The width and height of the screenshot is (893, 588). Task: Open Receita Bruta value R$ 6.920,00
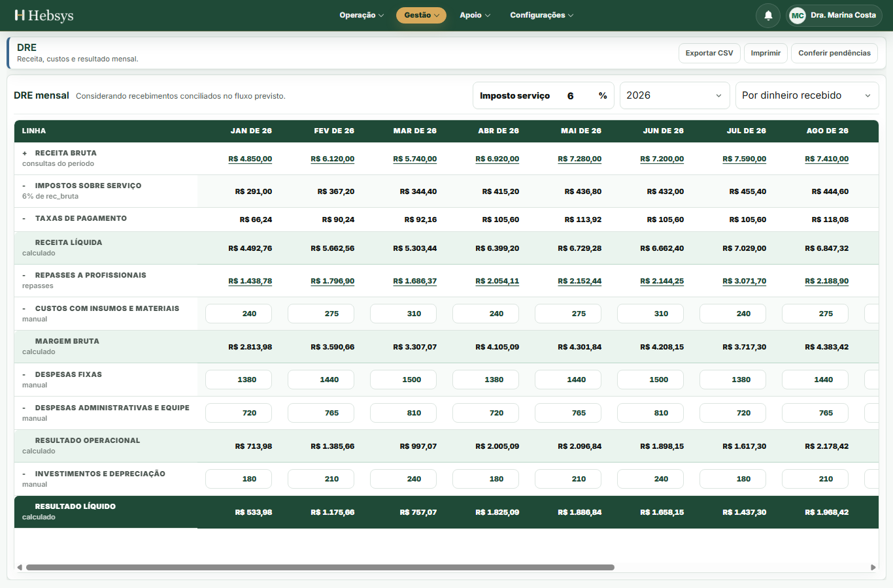pos(497,159)
